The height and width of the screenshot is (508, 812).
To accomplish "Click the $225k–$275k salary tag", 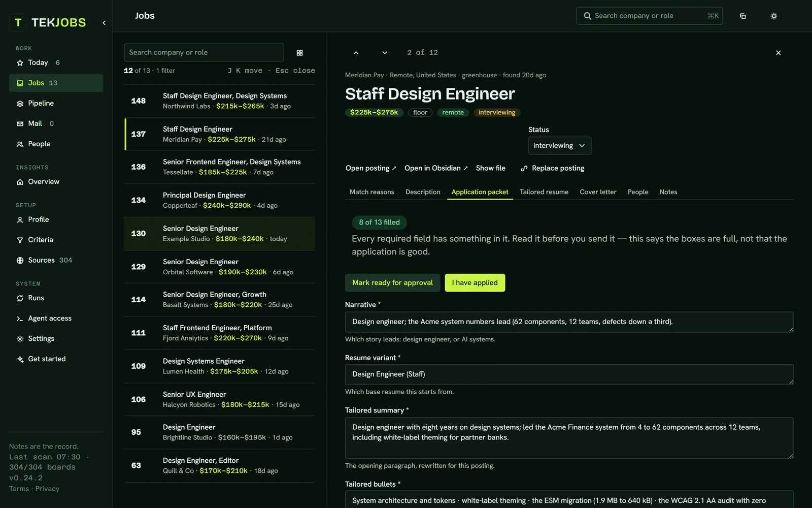I will [374, 112].
